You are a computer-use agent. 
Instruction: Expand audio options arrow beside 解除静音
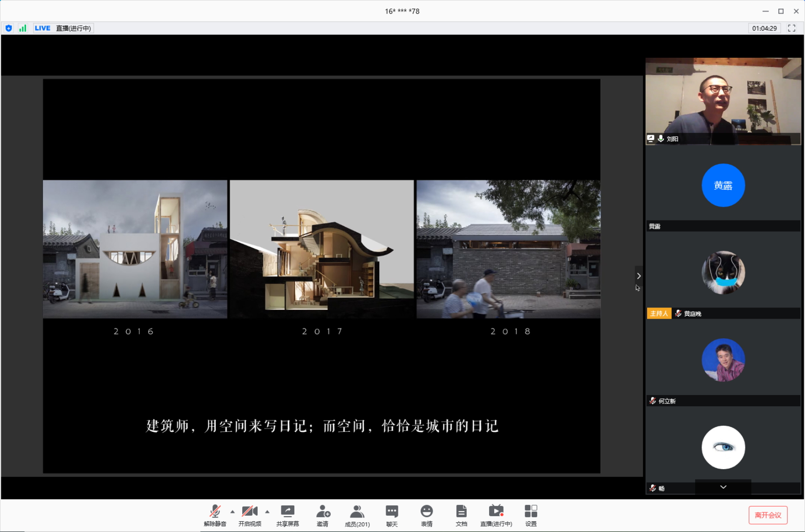click(232, 512)
